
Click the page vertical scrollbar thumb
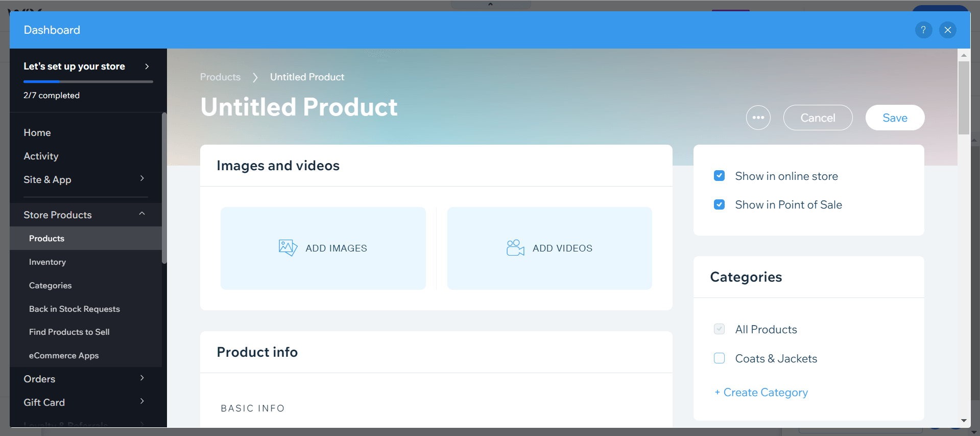[964, 98]
